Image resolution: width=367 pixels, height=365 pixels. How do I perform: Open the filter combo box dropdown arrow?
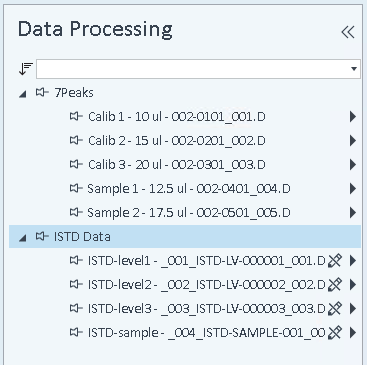tap(354, 69)
